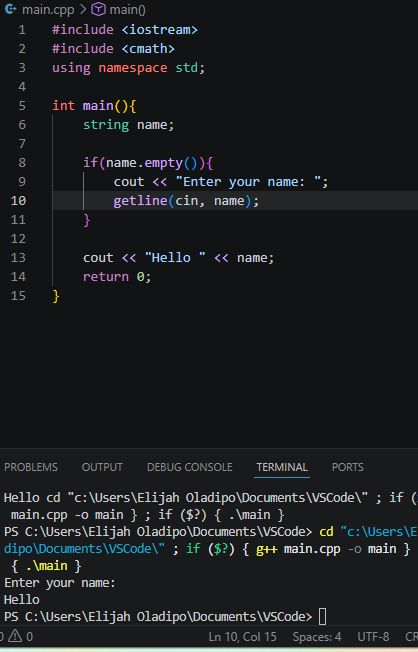Image resolution: width=418 pixels, height=652 pixels.
Task: Click 'using namespace std;' on line 3
Action: [x=129, y=68]
